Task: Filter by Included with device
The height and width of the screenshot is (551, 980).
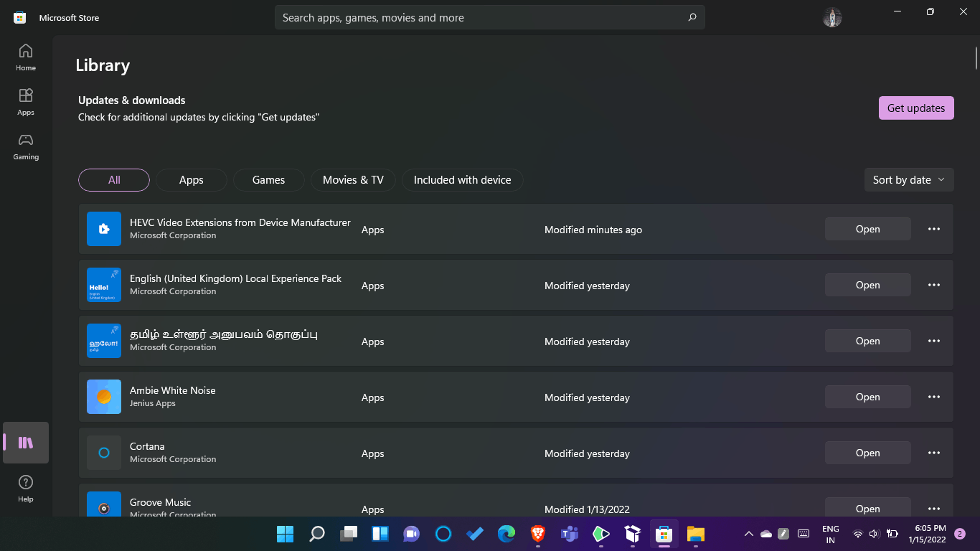Action: click(463, 180)
